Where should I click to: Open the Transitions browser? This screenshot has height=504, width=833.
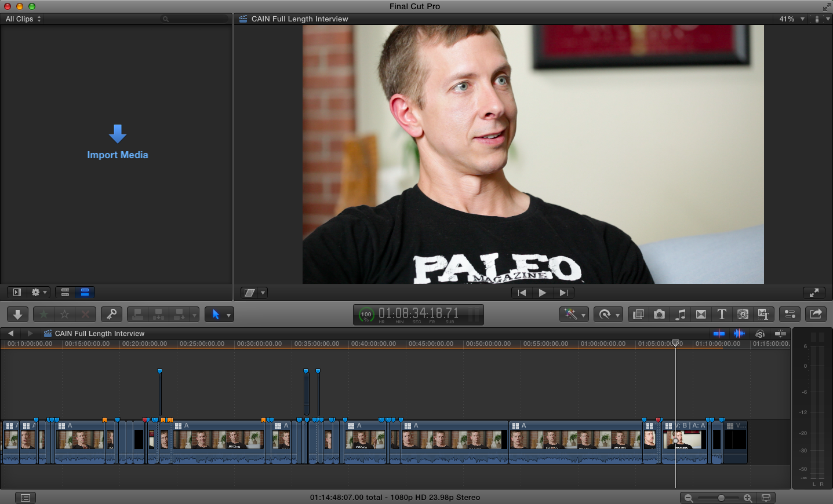pos(701,315)
